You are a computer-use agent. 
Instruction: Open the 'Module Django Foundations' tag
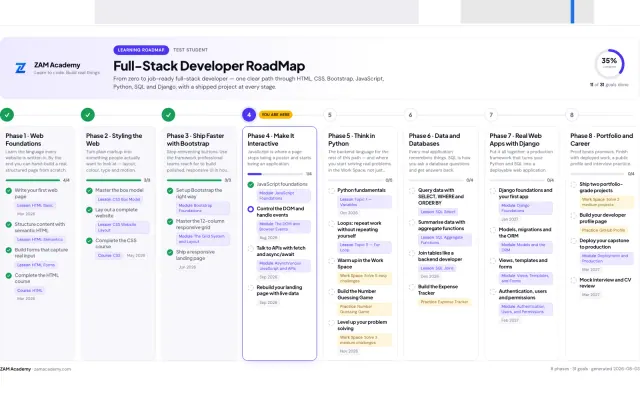click(x=526, y=208)
